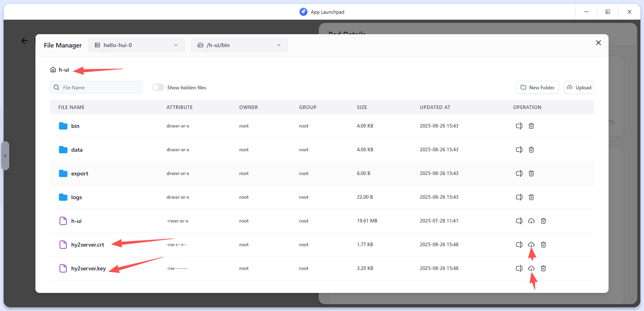Viewport: 644px width, 311px height.
Task: Expand the left side panel handle
Action: [5, 156]
